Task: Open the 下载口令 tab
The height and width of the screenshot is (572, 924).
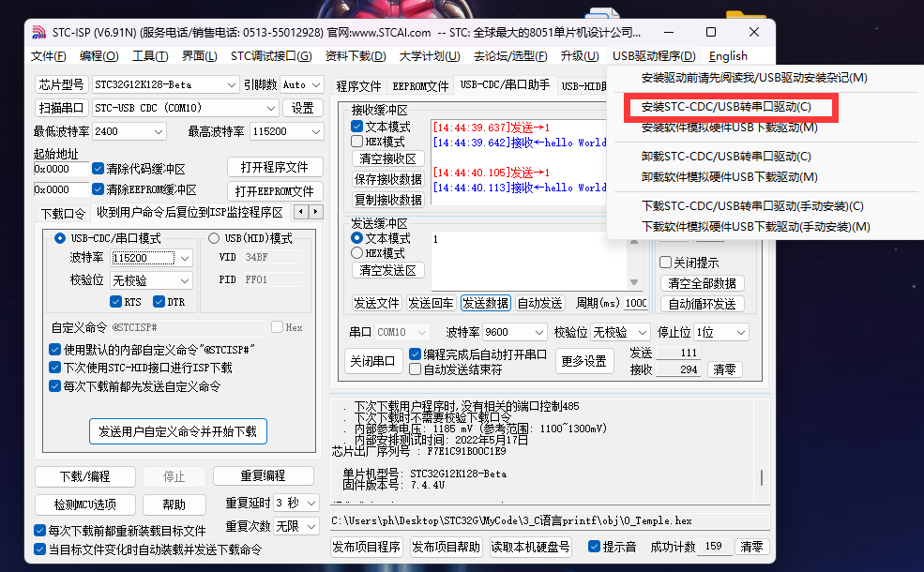Action: click(x=63, y=213)
